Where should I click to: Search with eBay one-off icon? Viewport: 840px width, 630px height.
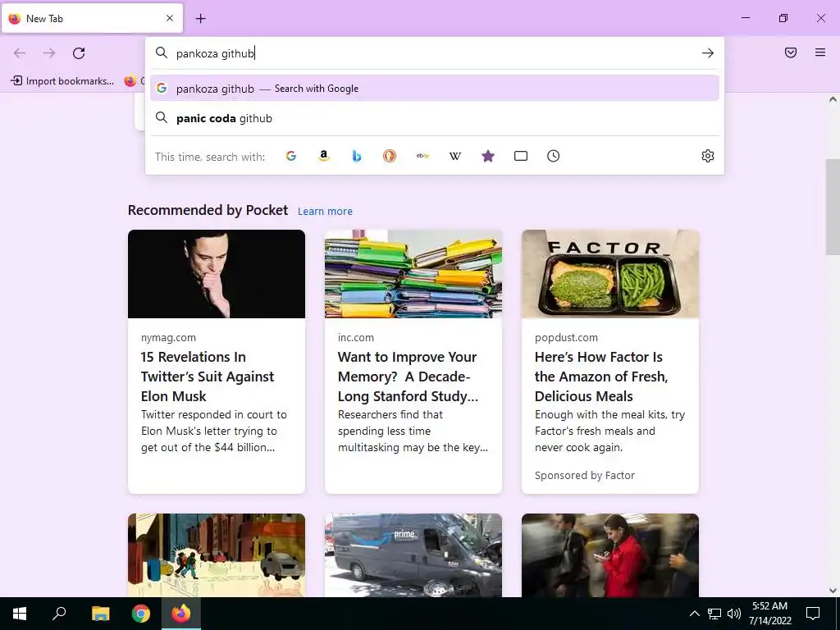[x=422, y=156]
